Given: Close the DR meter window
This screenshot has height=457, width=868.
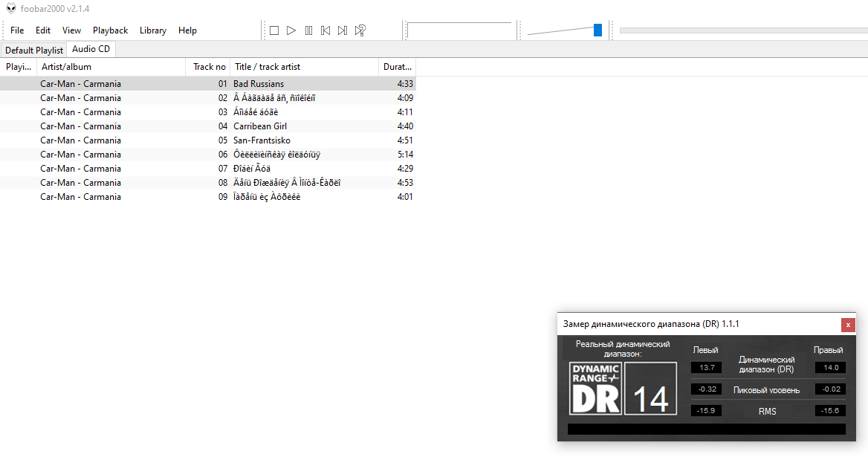Looking at the screenshot, I should (x=847, y=325).
